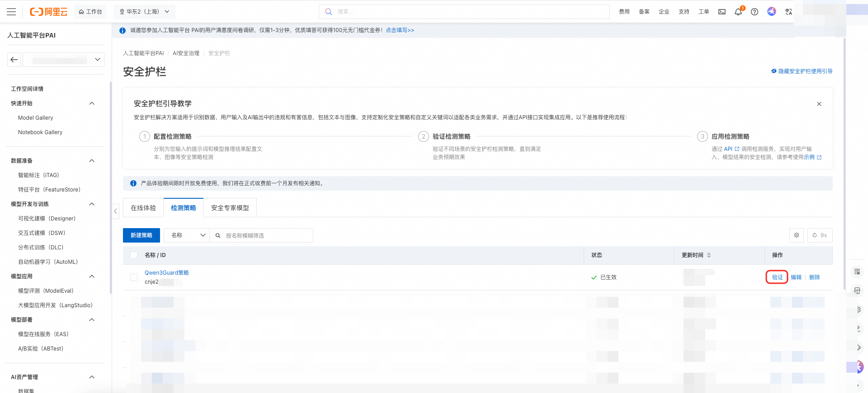Viewport: 868px width, 393px height.
Task: Tick the Qwen3Guard策略 row checkbox
Action: point(134,277)
